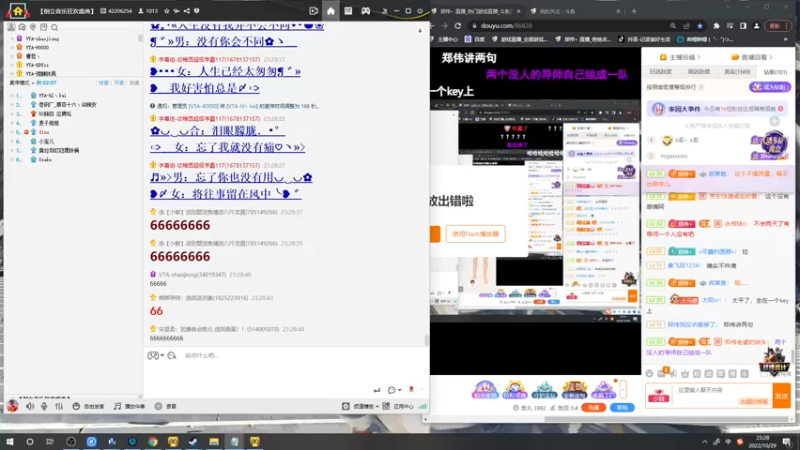Viewport: 800px width, 450px height.
Task: Send message with the enter arrow icon
Action: pyautogui.click(x=377, y=390)
